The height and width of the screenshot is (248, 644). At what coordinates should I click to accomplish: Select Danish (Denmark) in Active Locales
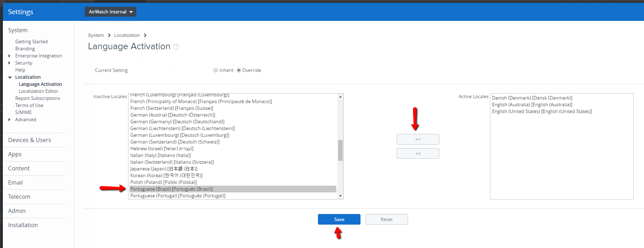coord(562,98)
